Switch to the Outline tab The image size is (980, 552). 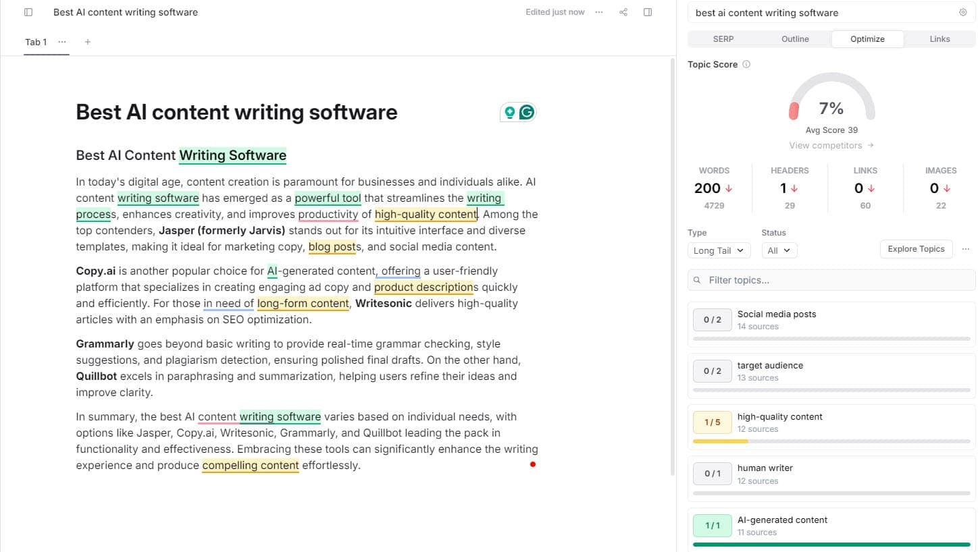[795, 39]
